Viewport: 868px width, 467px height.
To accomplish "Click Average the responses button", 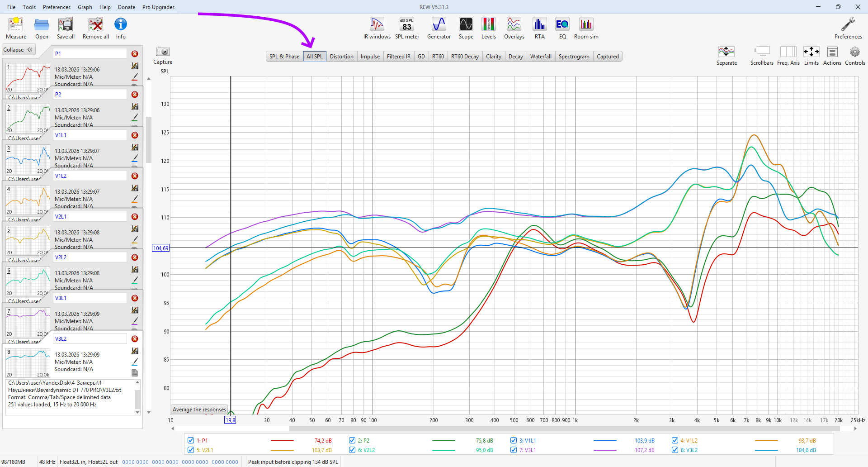I will click(x=199, y=410).
